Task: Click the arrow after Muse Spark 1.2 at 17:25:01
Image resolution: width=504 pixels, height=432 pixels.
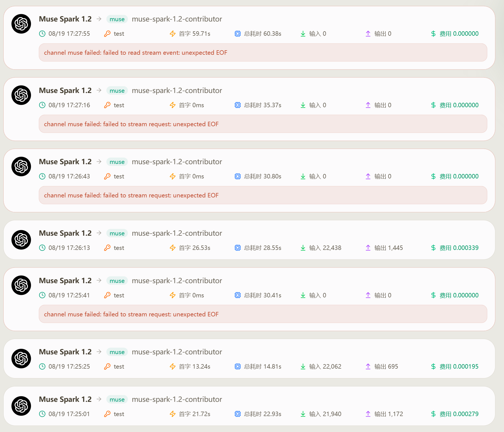Action: click(99, 399)
